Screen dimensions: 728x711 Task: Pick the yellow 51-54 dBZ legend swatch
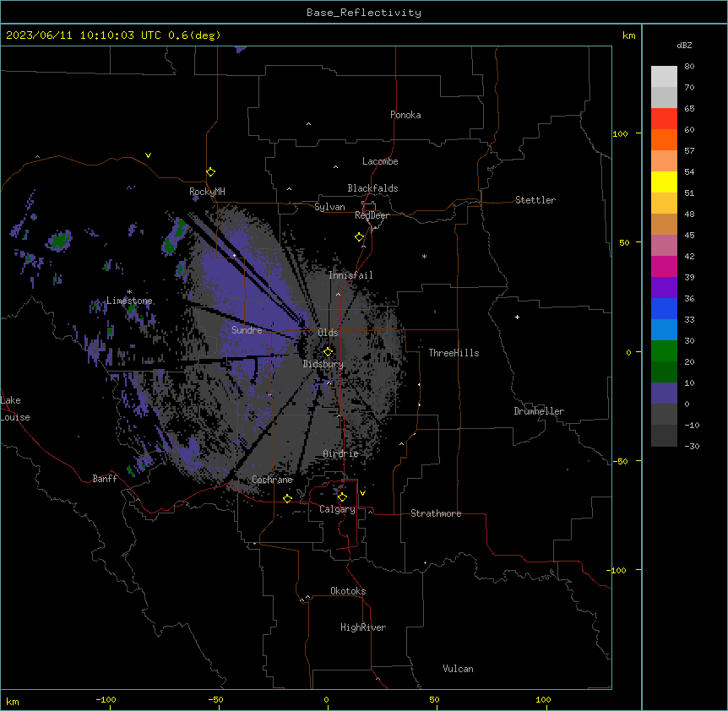[x=664, y=182]
